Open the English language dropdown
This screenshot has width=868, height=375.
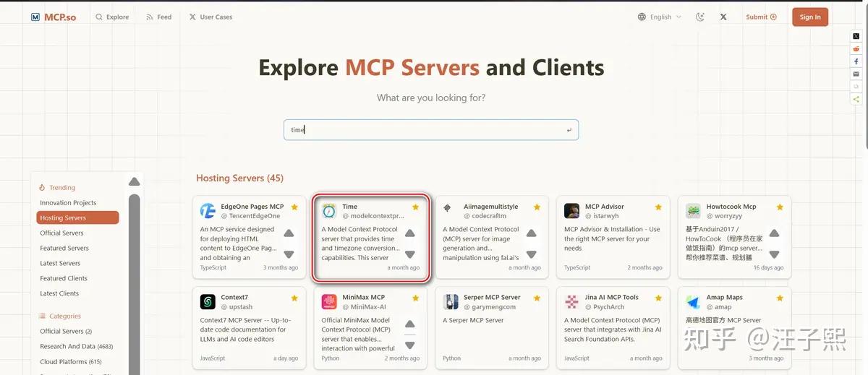(x=660, y=17)
